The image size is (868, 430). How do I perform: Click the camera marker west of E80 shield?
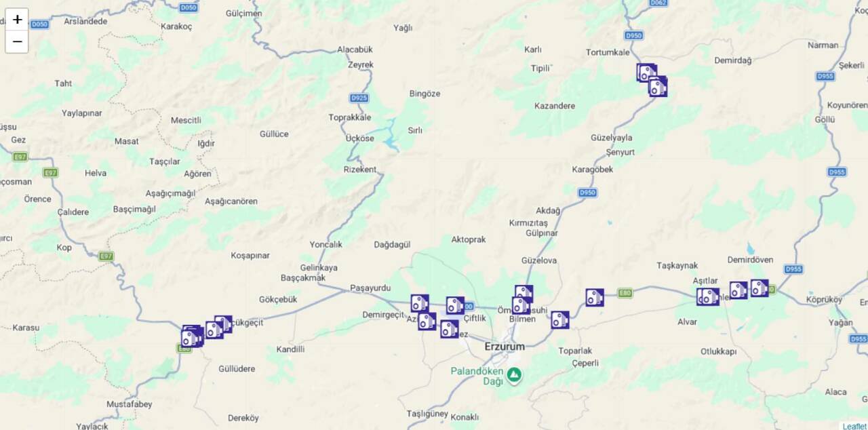tap(595, 297)
